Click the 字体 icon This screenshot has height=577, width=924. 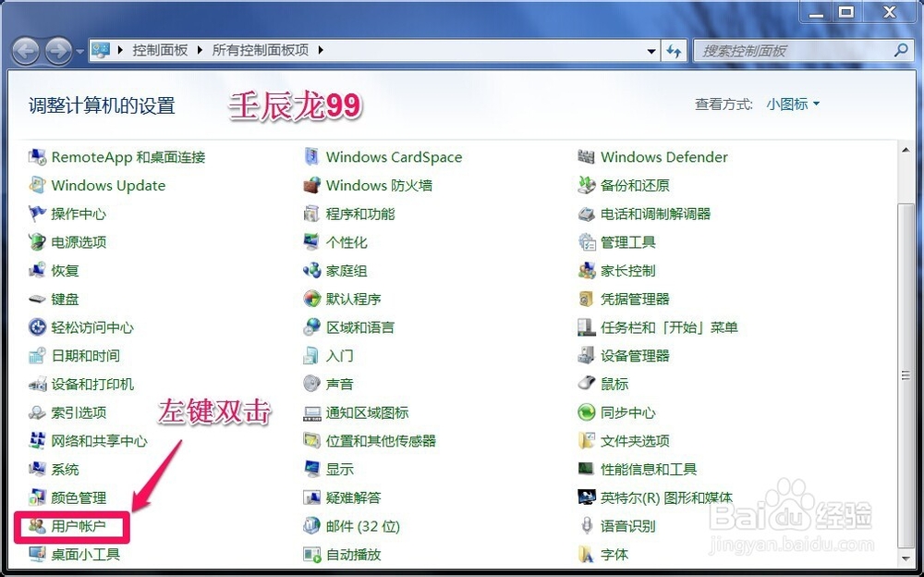587,554
